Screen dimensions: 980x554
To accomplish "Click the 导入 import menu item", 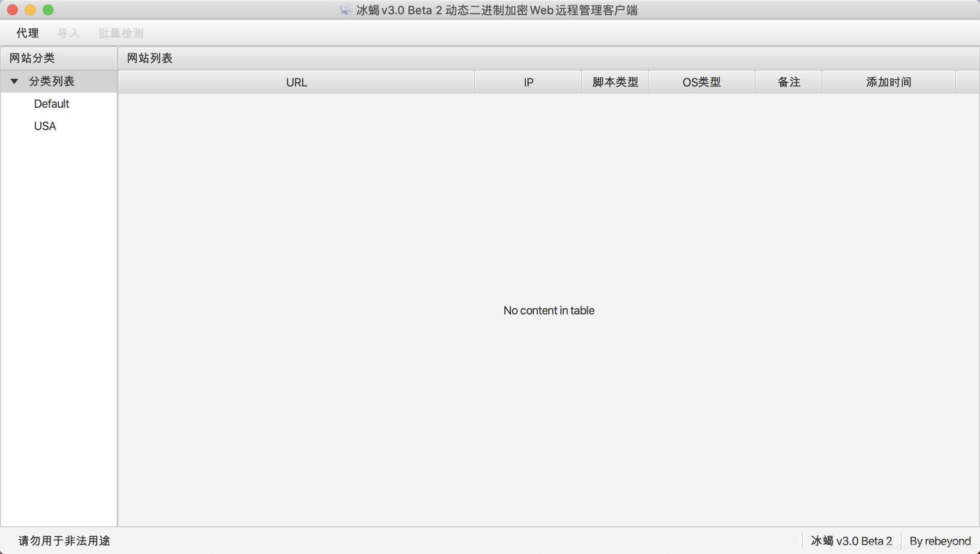I will coord(68,33).
